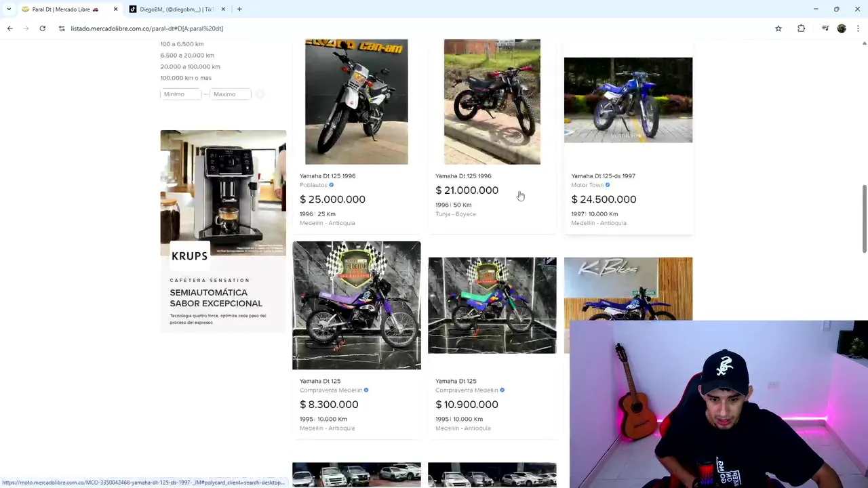Open the purple Yamaha photo priced $8.300.000
Screen dimensions: 868x488
click(x=357, y=305)
